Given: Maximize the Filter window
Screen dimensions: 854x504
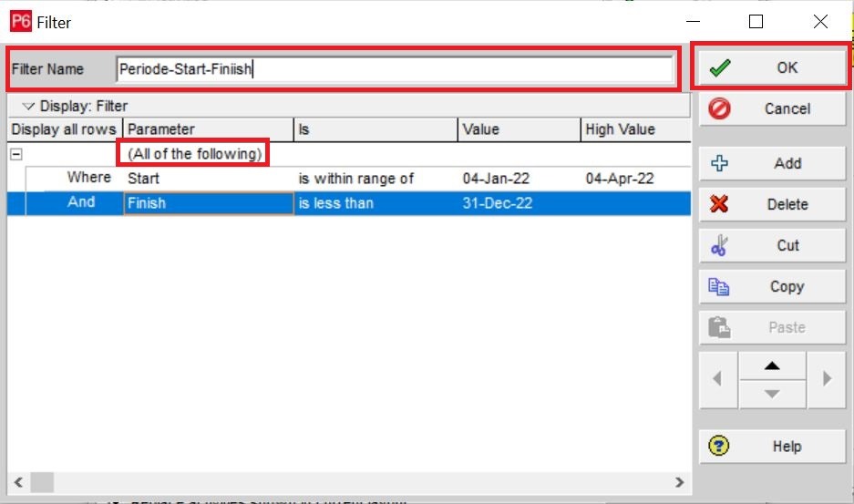Looking at the screenshot, I should (756, 22).
